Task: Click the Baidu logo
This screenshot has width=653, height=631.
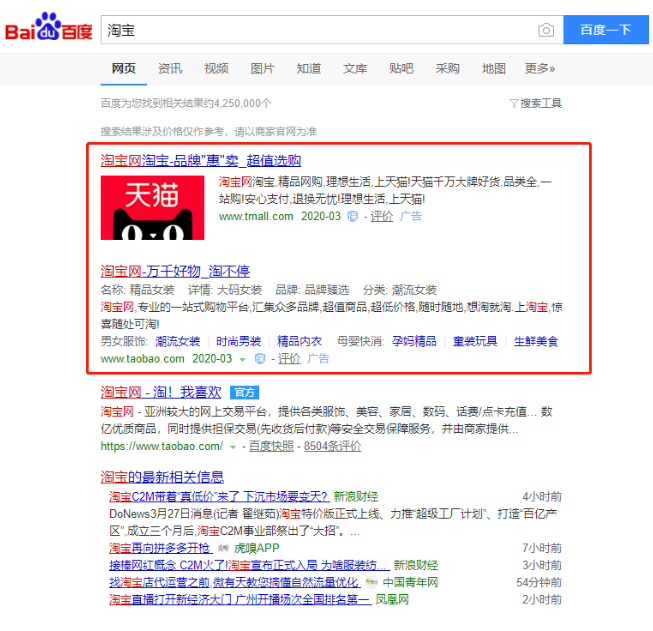Action: pyautogui.click(x=49, y=30)
